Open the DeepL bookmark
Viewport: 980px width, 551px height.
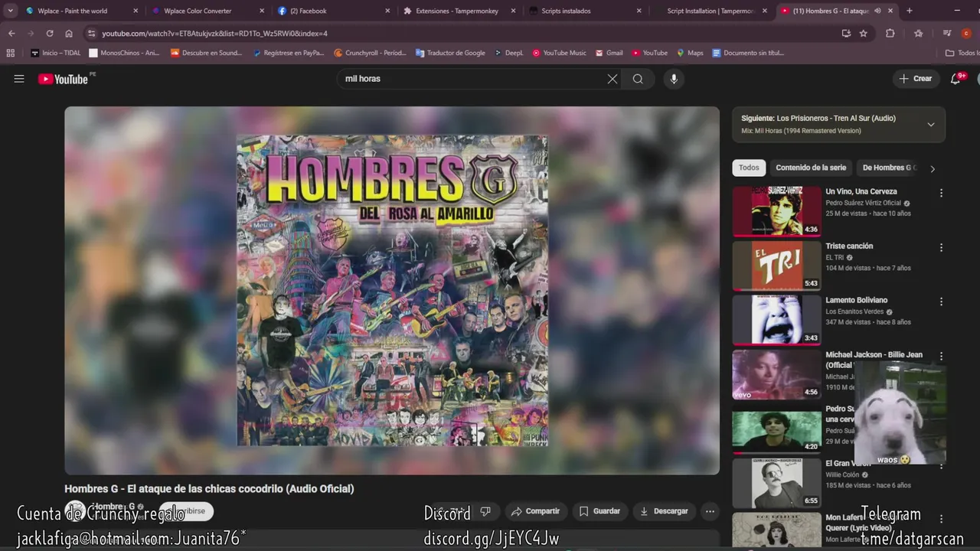[x=509, y=53]
